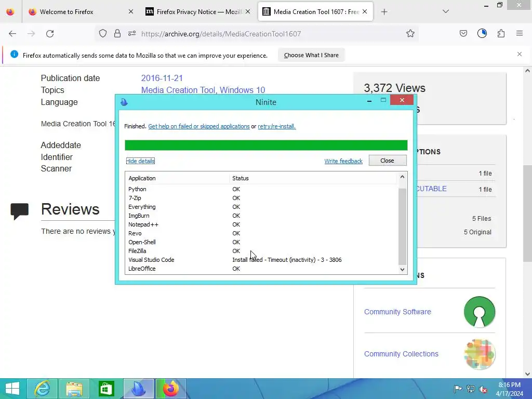Screen dimensions: 532x399
Task: Click the Firefox forward arrow
Action: (31, 34)
